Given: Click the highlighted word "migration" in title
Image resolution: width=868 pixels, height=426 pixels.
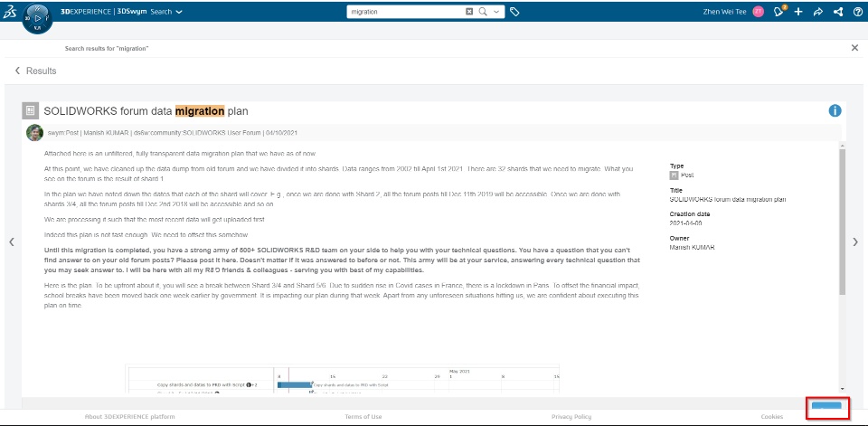Looking at the screenshot, I should [200, 111].
